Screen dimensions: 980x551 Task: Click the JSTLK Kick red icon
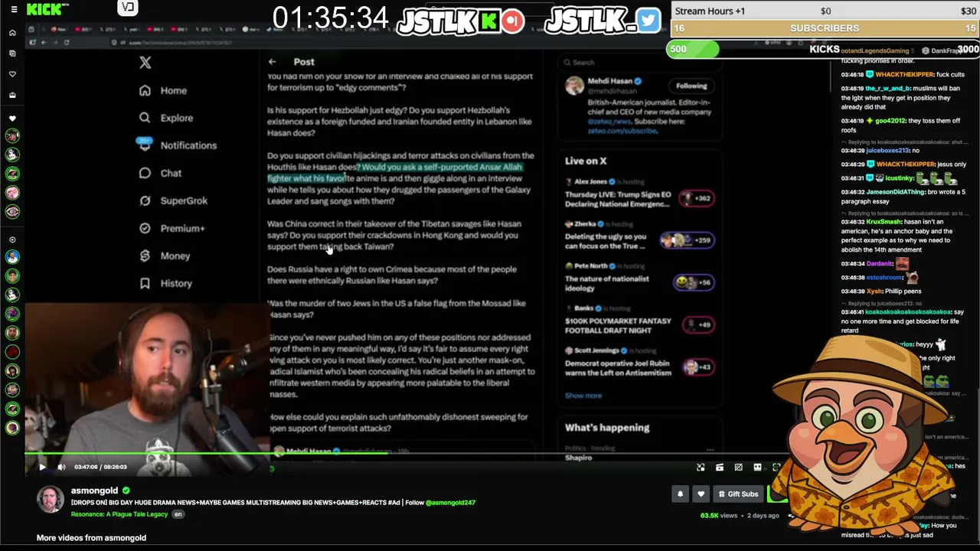[512, 21]
